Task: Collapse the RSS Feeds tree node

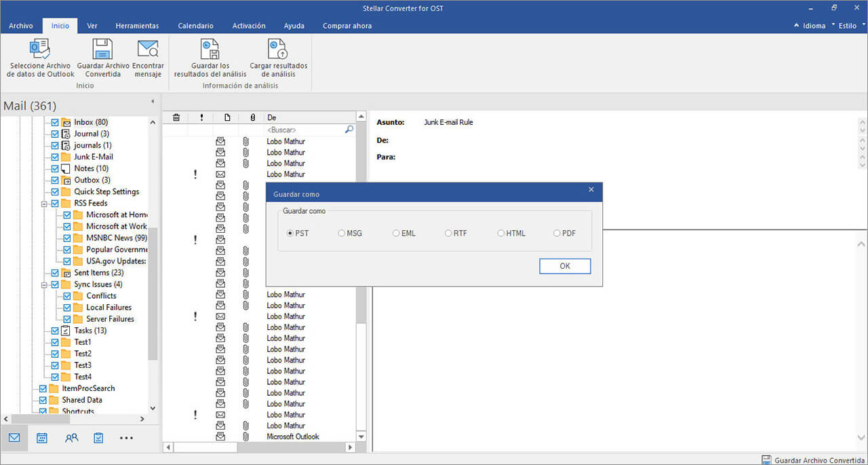Action: pyautogui.click(x=45, y=203)
